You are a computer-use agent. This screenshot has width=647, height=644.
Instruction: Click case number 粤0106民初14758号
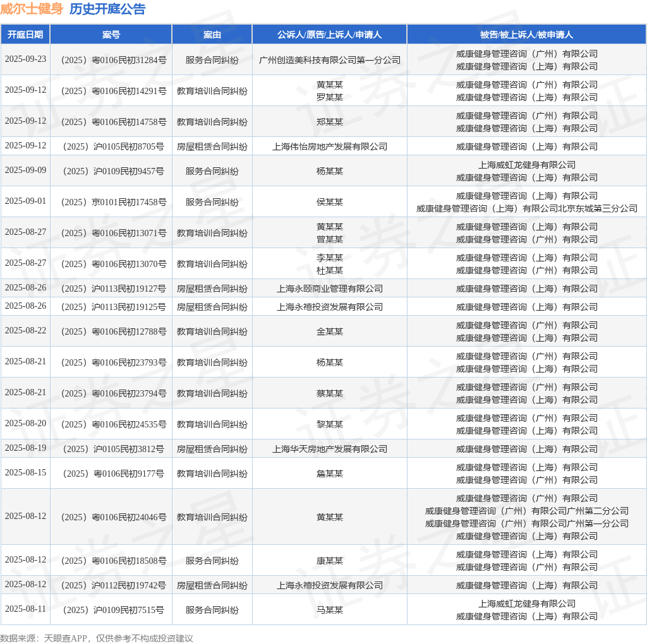pyautogui.click(x=114, y=122)
